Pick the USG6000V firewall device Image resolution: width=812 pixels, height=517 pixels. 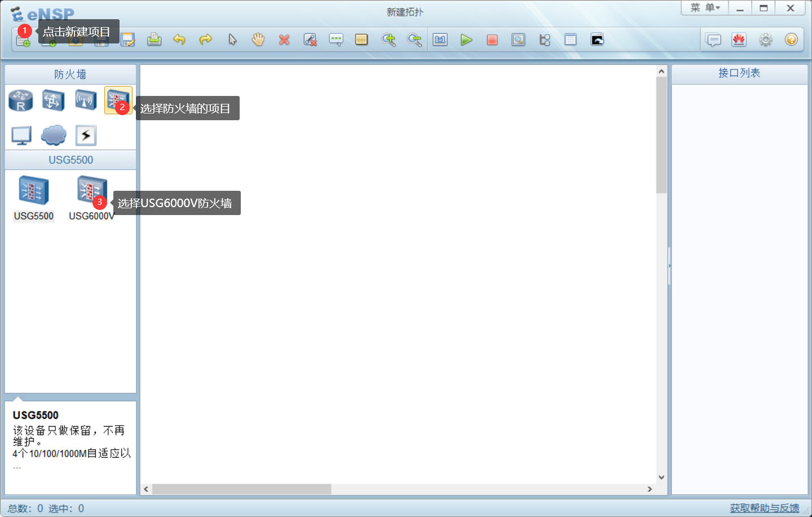91,198
